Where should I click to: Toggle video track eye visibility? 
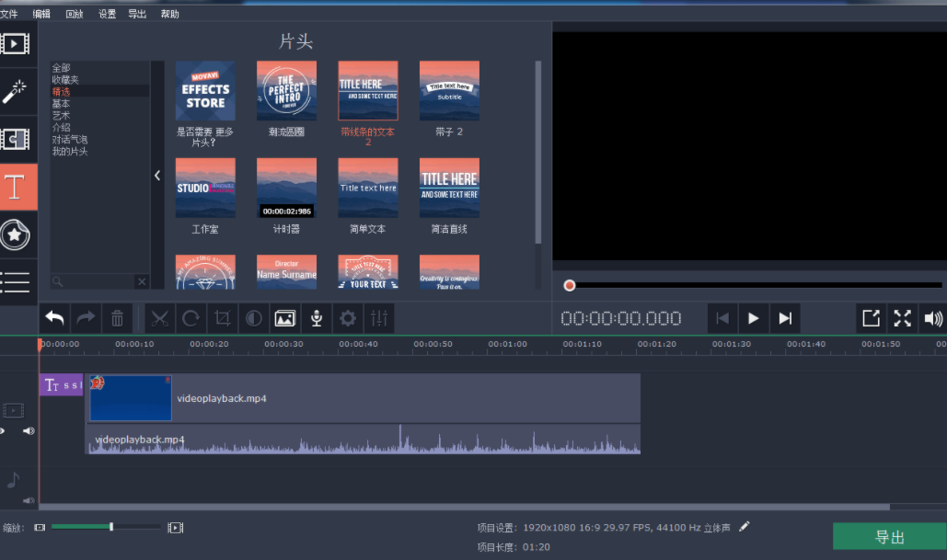pos(2,431)
